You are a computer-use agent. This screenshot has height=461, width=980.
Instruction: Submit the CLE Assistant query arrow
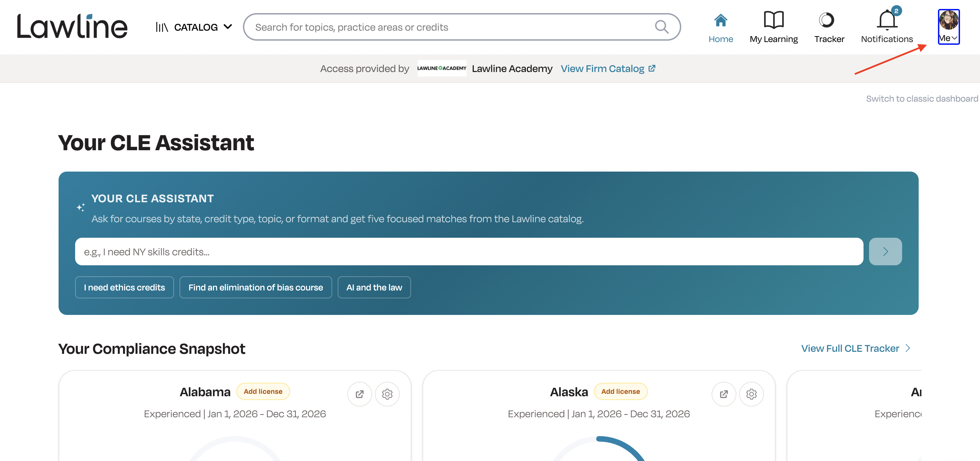pyautogui.click(x=885, y=252)
